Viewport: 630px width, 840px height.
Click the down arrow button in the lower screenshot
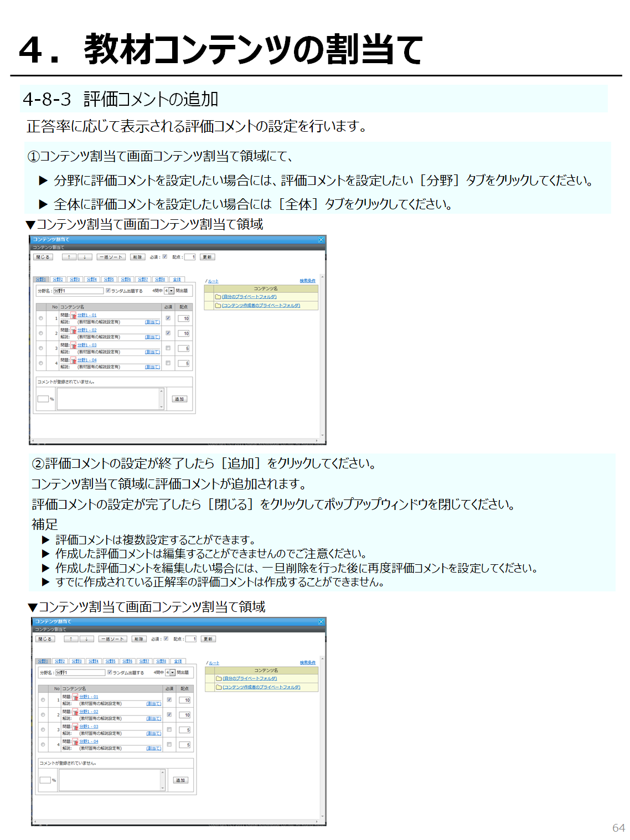[86, 639]
